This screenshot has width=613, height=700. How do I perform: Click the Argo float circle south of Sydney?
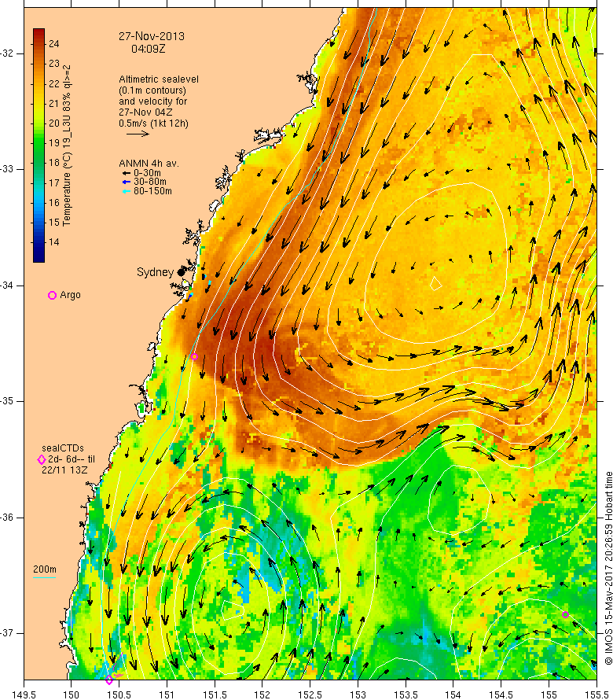pos(194,357)
